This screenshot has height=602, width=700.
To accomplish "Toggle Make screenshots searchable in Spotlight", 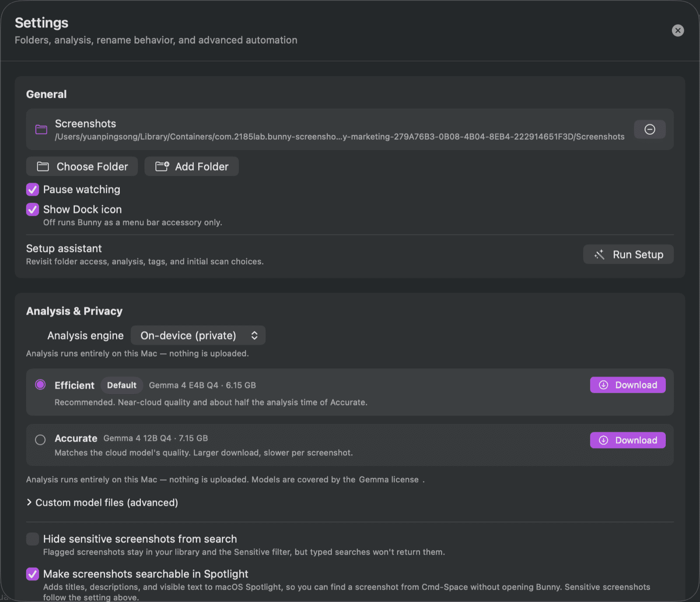I will [32, 574].
